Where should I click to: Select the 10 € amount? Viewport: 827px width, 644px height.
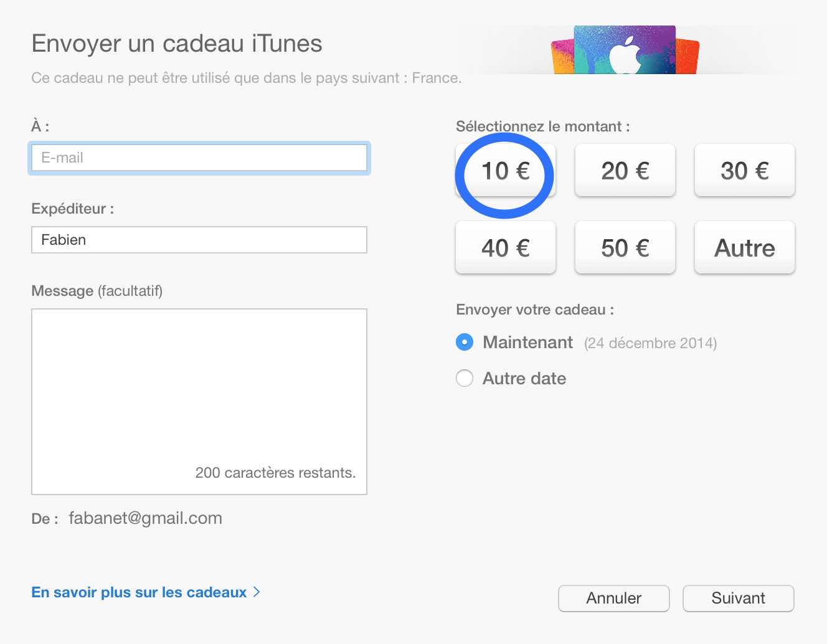(506, 171)
